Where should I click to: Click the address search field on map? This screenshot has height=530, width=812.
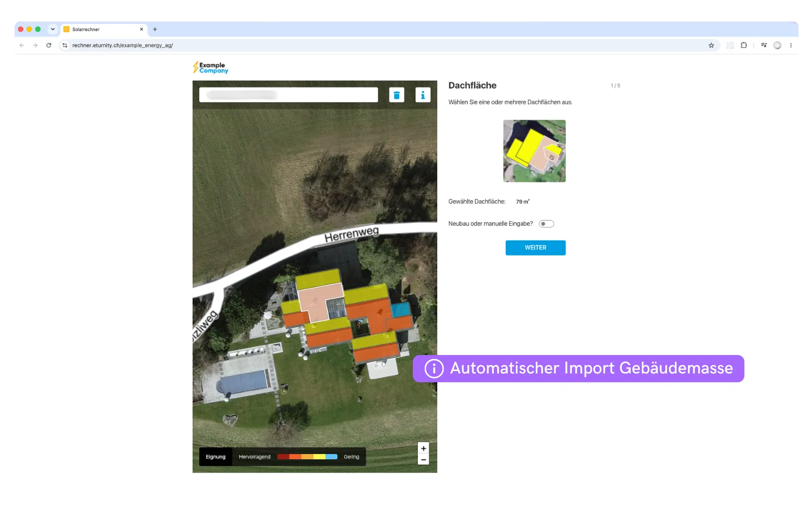point(288,95)
